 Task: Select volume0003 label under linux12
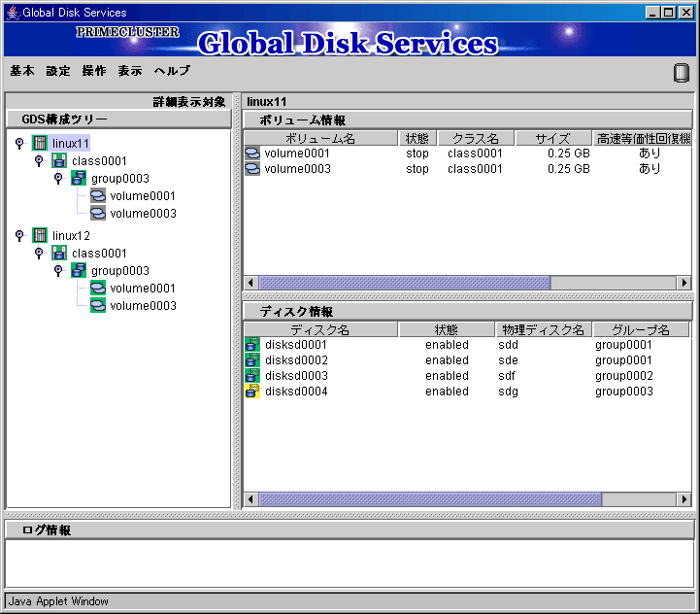point(143,306)
